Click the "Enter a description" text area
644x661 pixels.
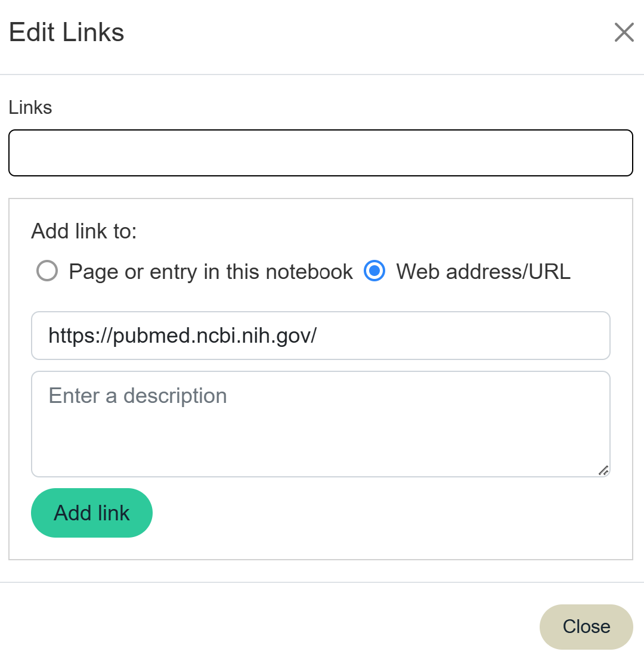click(320, 424)
